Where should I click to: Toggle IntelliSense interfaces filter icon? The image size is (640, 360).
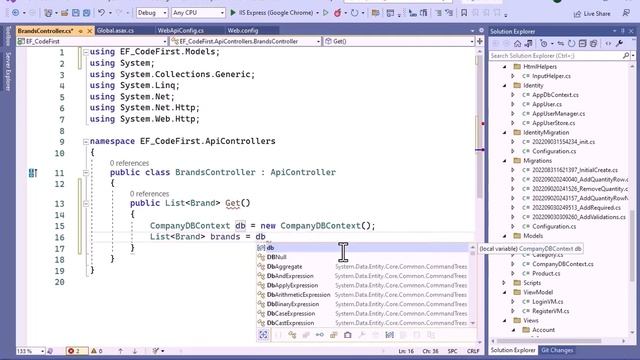tap(320, 335)
